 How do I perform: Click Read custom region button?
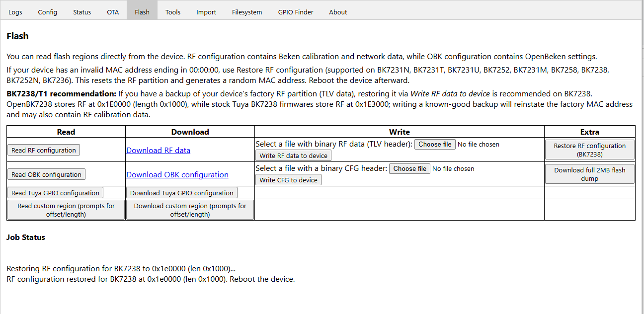coord(66,210)
